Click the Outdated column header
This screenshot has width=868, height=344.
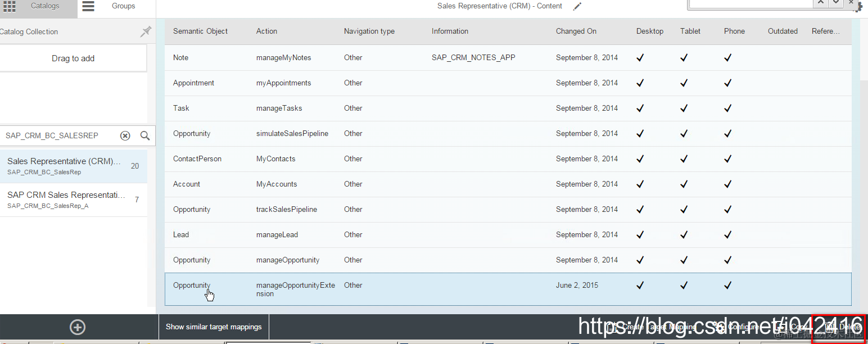(x=783, y=31)
